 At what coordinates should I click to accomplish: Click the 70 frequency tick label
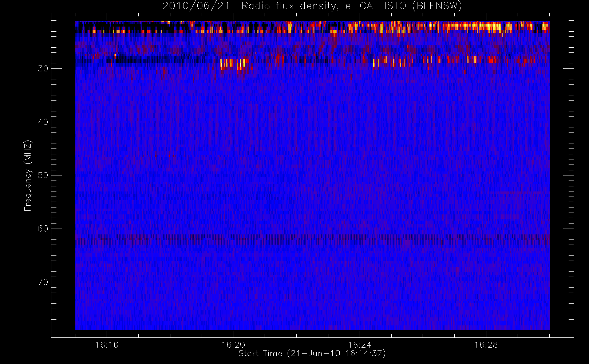click(43, 282)
